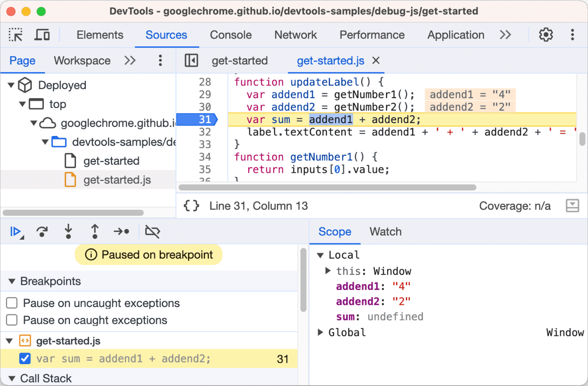Toggle the breakpoint marker on line 31
The width and height of the screenshot is (588, 386).
coord(197,120)
